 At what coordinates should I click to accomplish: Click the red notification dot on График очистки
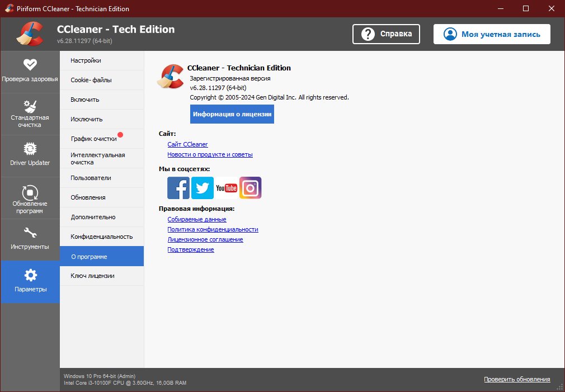pos(120,135)
